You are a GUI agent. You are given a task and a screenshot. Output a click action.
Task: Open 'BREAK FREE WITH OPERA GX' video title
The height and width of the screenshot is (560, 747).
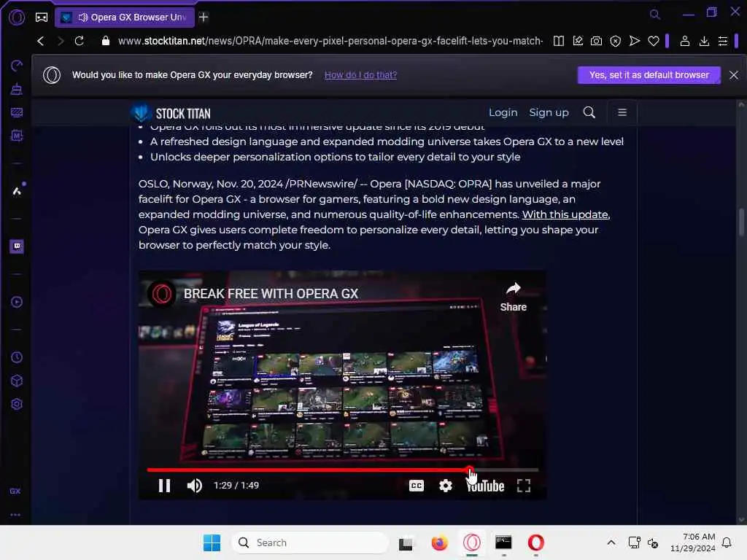[271, 294]
